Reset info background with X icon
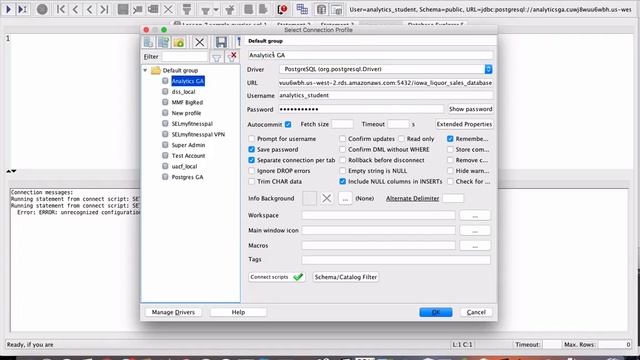 click(x=327, y=198)
